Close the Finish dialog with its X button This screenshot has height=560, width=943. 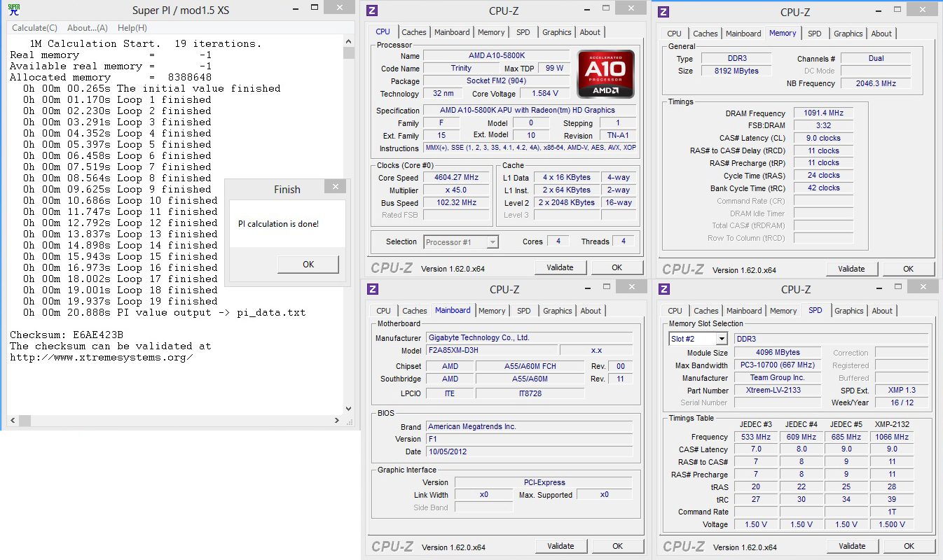pos(336,187)
